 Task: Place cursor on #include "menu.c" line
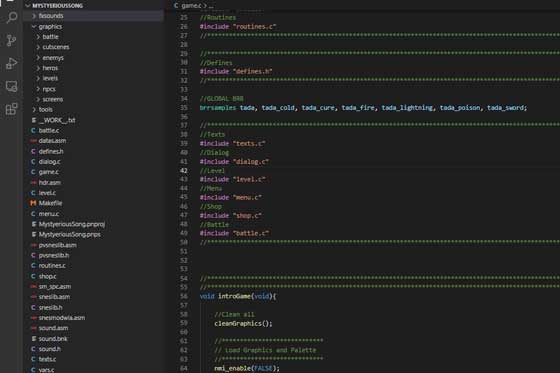231,197
